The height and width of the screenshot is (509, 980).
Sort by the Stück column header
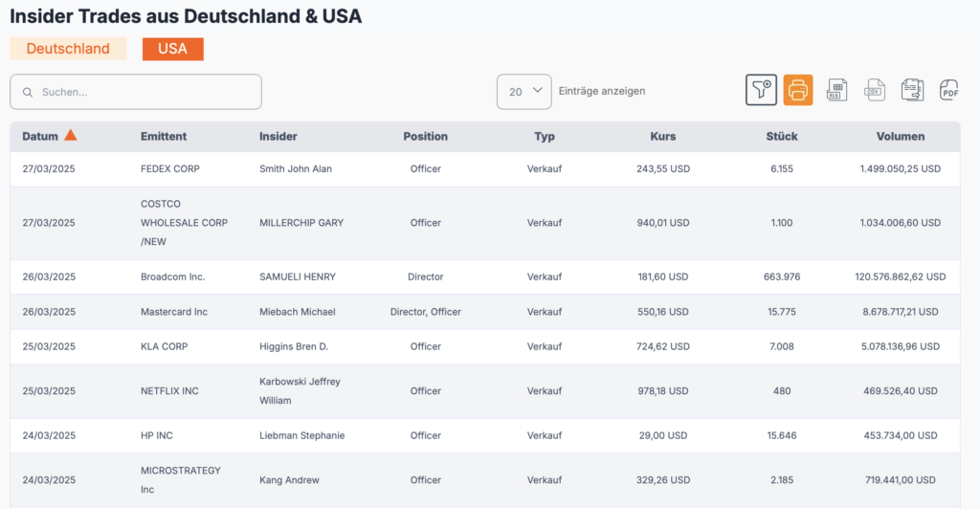tap(782, 137)
